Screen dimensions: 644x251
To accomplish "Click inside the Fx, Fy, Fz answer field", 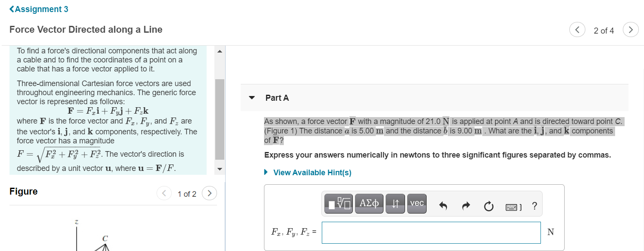I will click(x=431, y=232).
